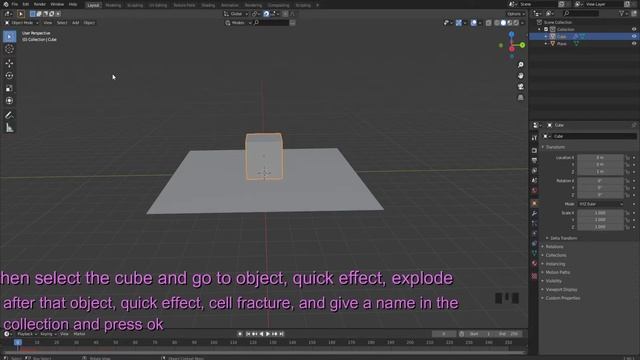This screenshot has height=360, width=640.
Task: Click the Blender logo icon
Action: click(6, 4)
